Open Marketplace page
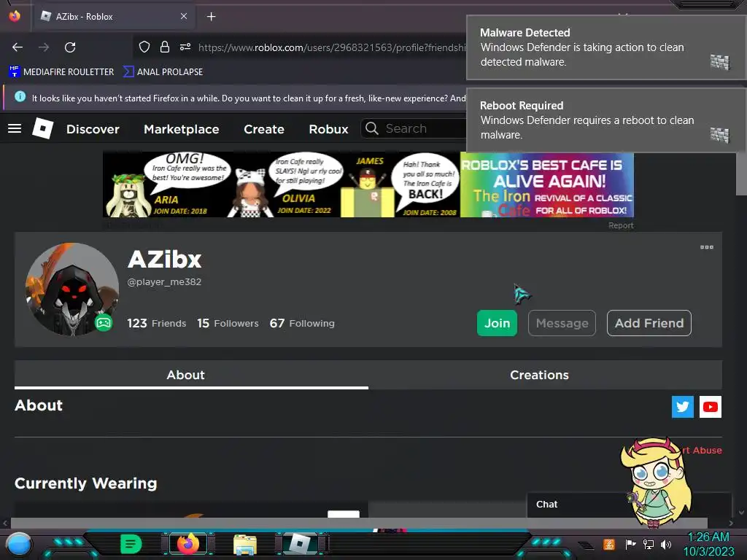Screen dimensions: 747x560 coord(182,129)
